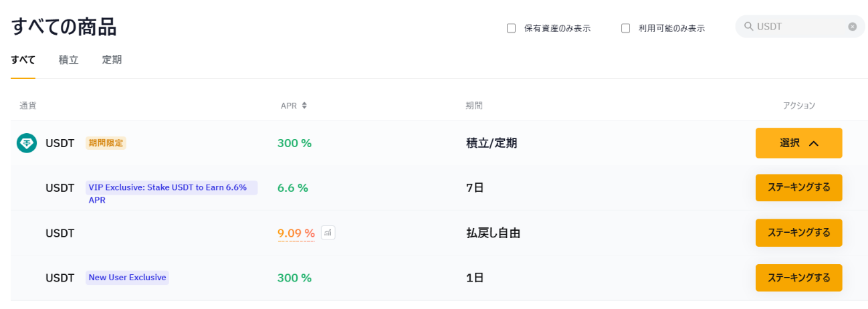Stake the 1日 New User USDT product
The width and height of the screenshot is (868, 309).
pos(798,278)
